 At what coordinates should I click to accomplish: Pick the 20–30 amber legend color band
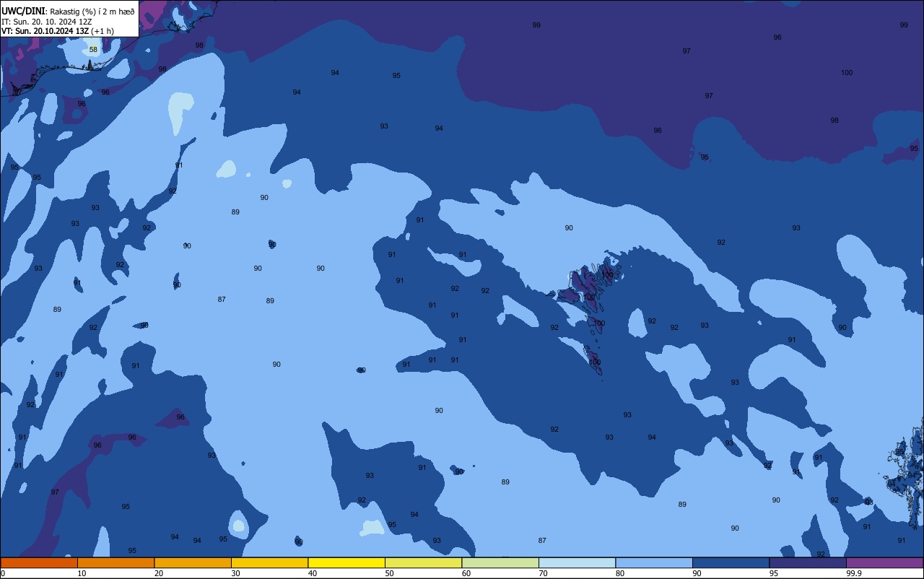click(193, 562)
